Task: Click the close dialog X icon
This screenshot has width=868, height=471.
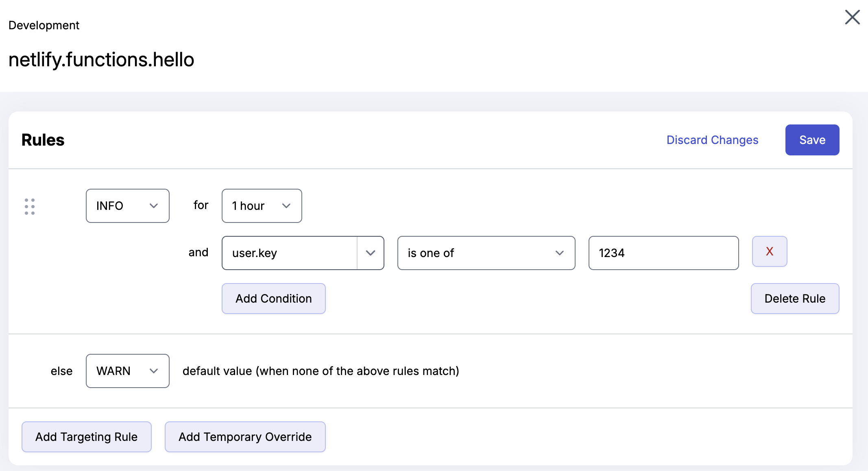Action: click(853, 17)
